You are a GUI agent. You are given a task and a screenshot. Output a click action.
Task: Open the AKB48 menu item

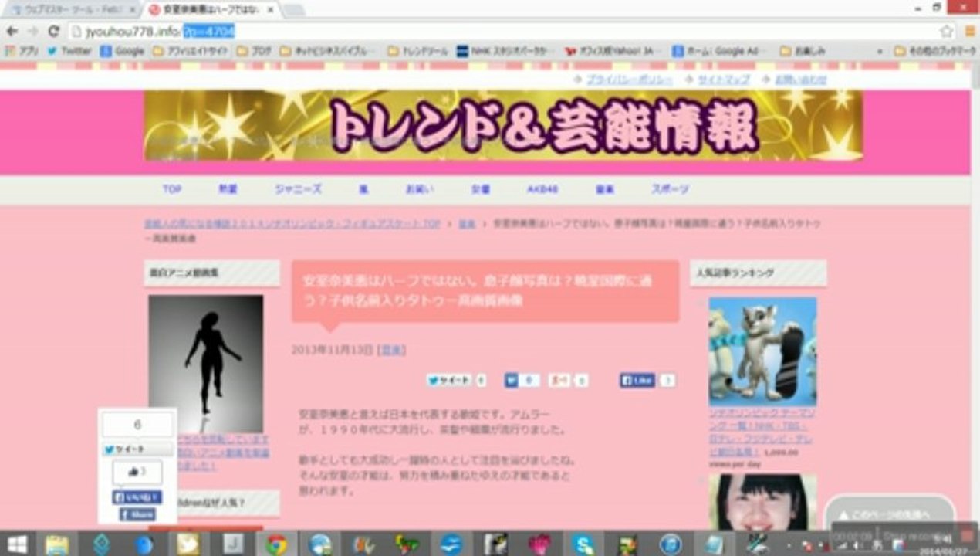542,189
